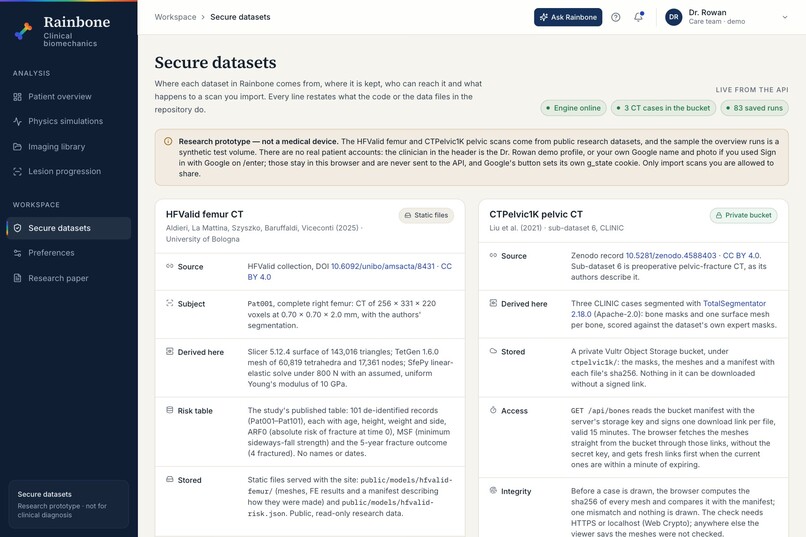Go to Physics simulations page
Screen dimensions: 806x537
68,121
